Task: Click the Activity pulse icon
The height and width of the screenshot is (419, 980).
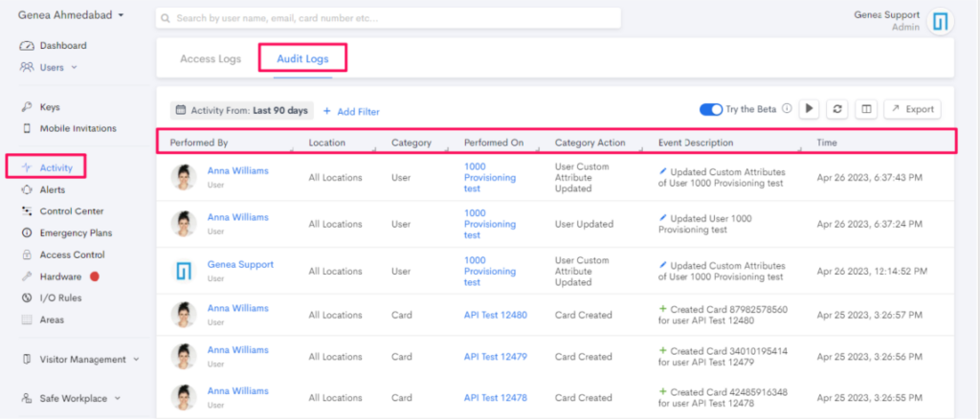Action: 26,167
